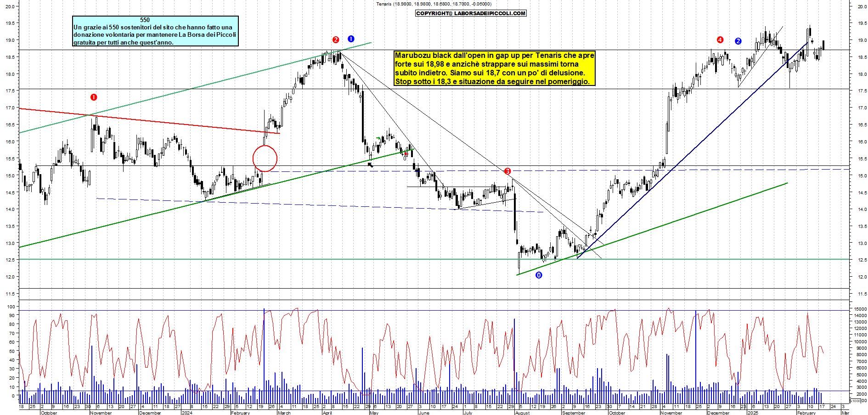The width and height of the screenshot is (868, 415).
Task: Click the 50 oscillator scale label
Action: 11,351
